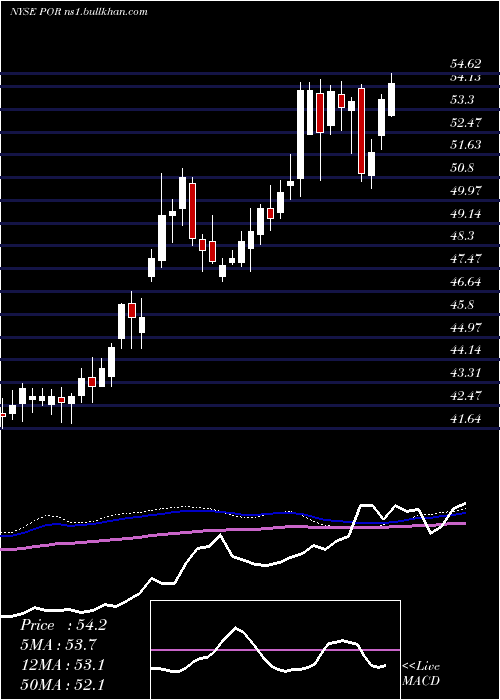Select the 46.64 price axis label
Image resolution: width=500 pixels, height=700 pixels.
[466, 281]
